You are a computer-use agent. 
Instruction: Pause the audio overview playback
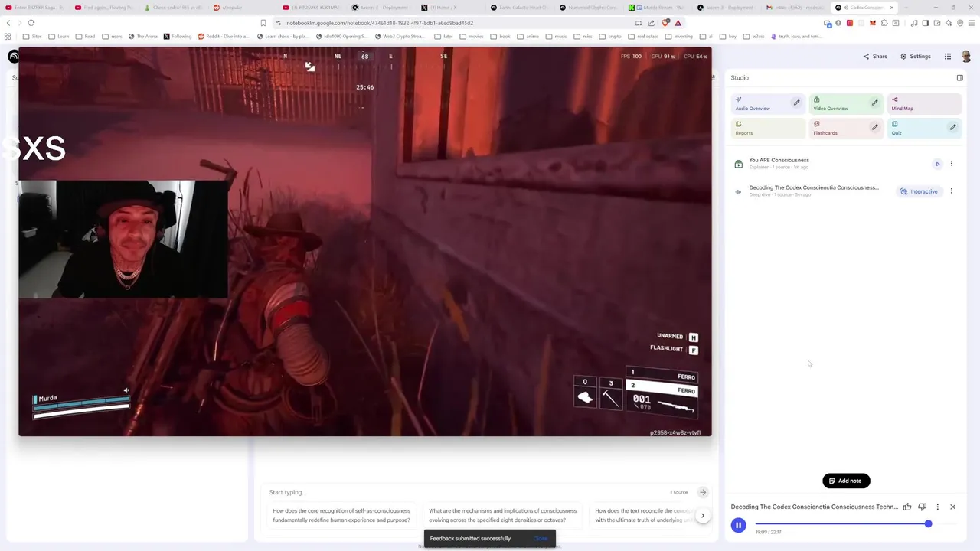pos(738,525)
